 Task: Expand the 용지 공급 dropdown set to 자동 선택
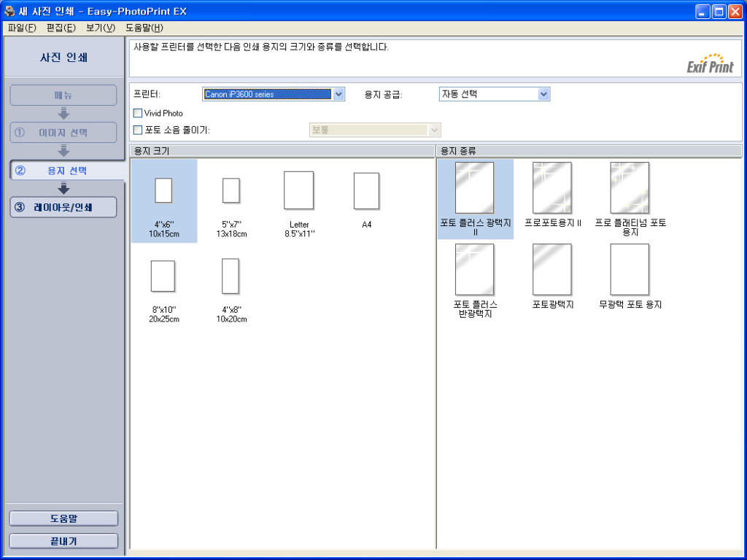[x=495, y=94]
